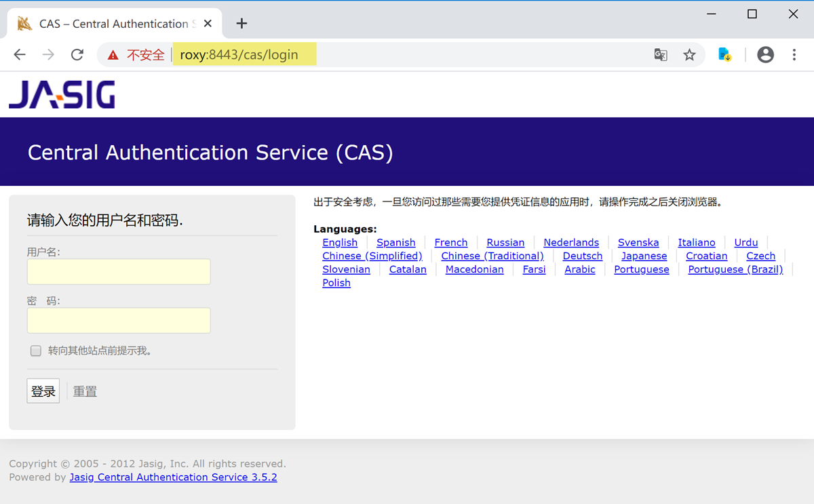Choose Polish language link

[x=336, y=283]
